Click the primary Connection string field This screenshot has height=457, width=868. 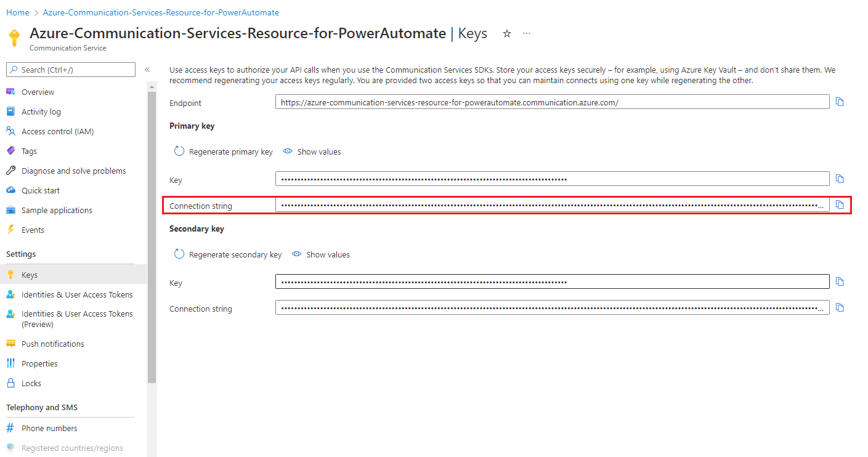point(553,205)
